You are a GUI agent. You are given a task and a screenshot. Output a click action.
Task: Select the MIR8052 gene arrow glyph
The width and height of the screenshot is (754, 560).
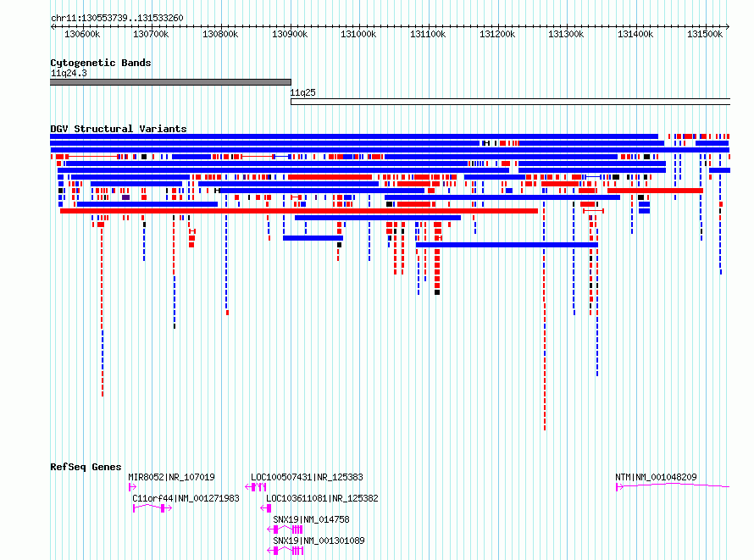point(133,487)
